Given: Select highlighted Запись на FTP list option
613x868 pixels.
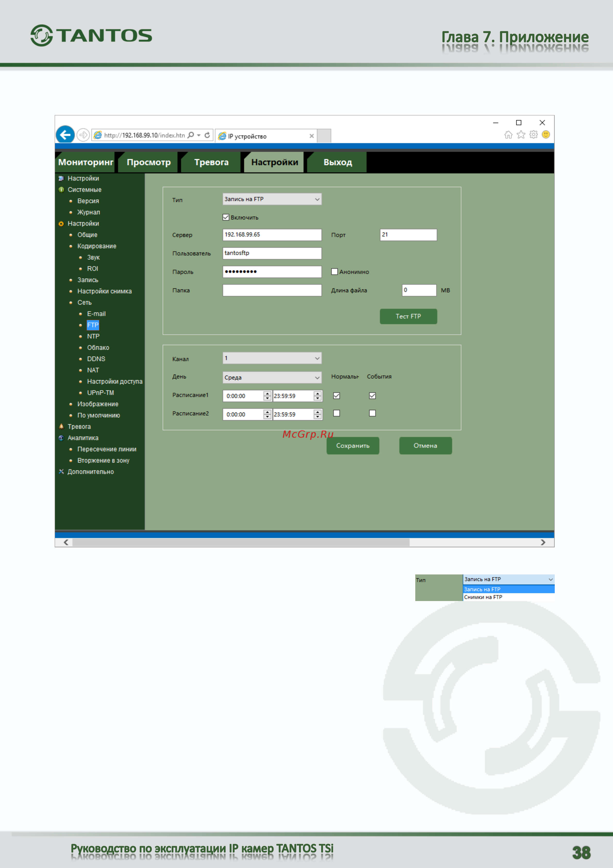Looking at the screenshot, I should (x=508, y=589).
